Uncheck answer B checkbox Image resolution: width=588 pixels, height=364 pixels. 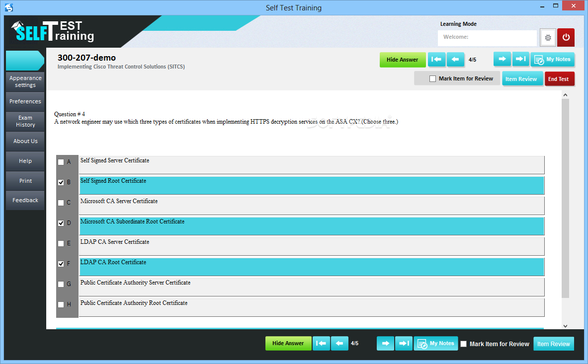(61, 182)
